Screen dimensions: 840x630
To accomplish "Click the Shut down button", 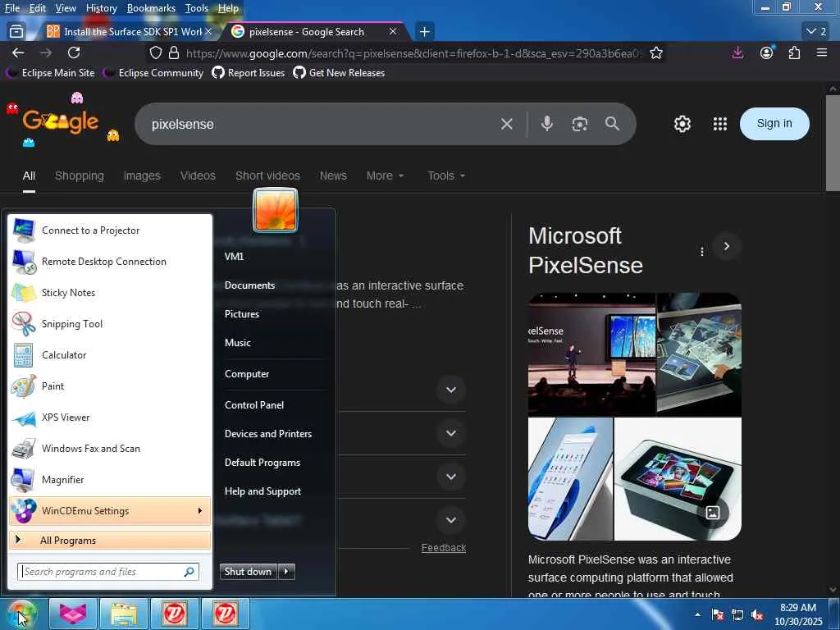I will click(x=249, y=572).
